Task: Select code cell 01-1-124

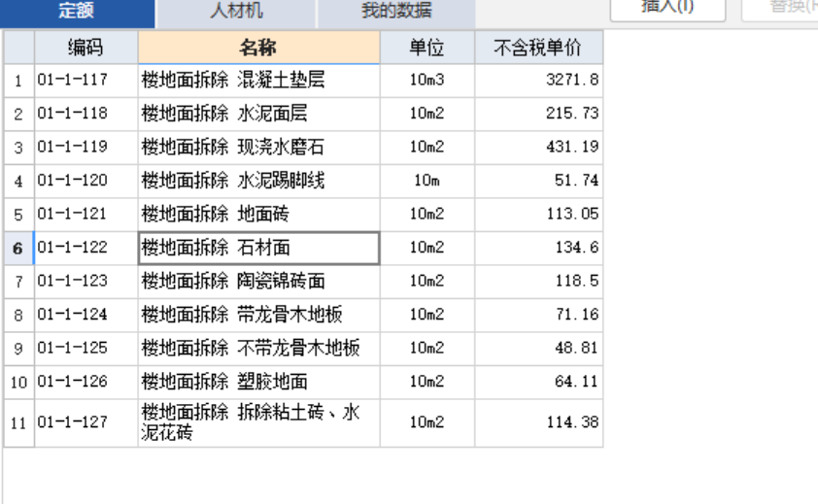Action: tap(86, 315)
